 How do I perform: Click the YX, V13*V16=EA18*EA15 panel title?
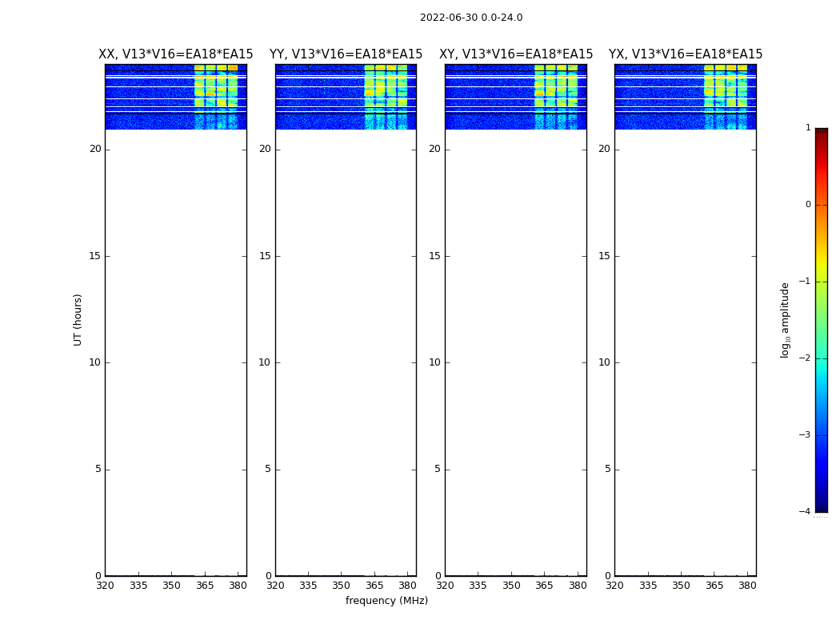[x=685, y=54]
